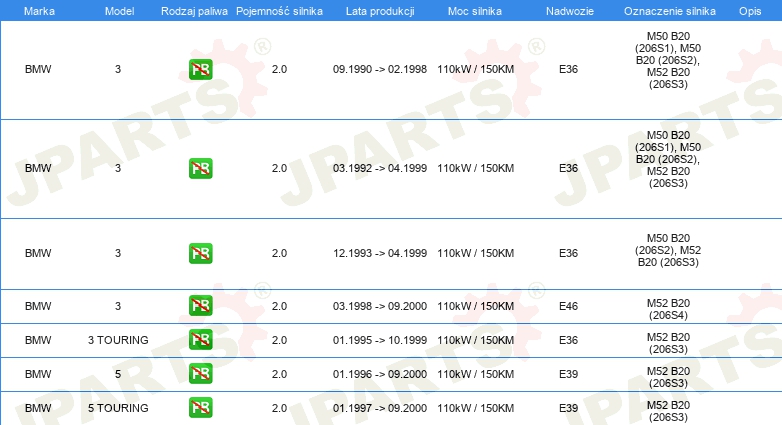Click the 2.0 capacity in the 3 TOURING row
The height and width of the screenshot is (425, 782).
coord(279,340)
